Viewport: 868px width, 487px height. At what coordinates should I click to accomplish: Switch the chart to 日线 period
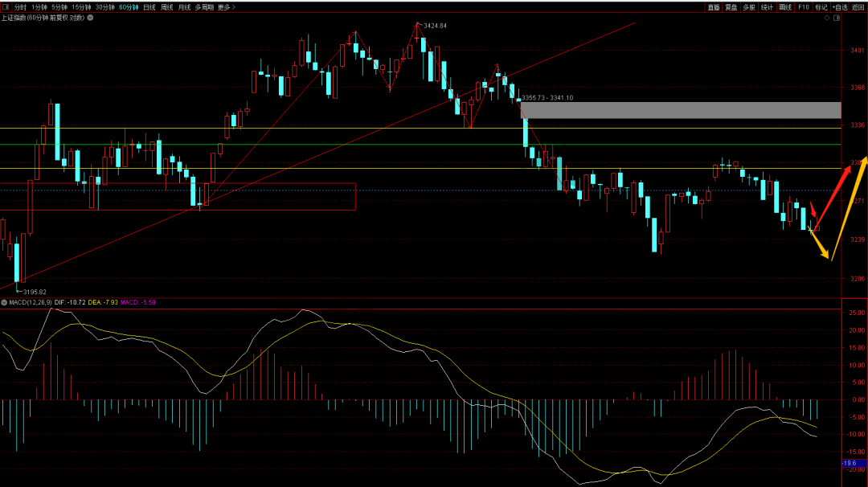tap(149, 6)
